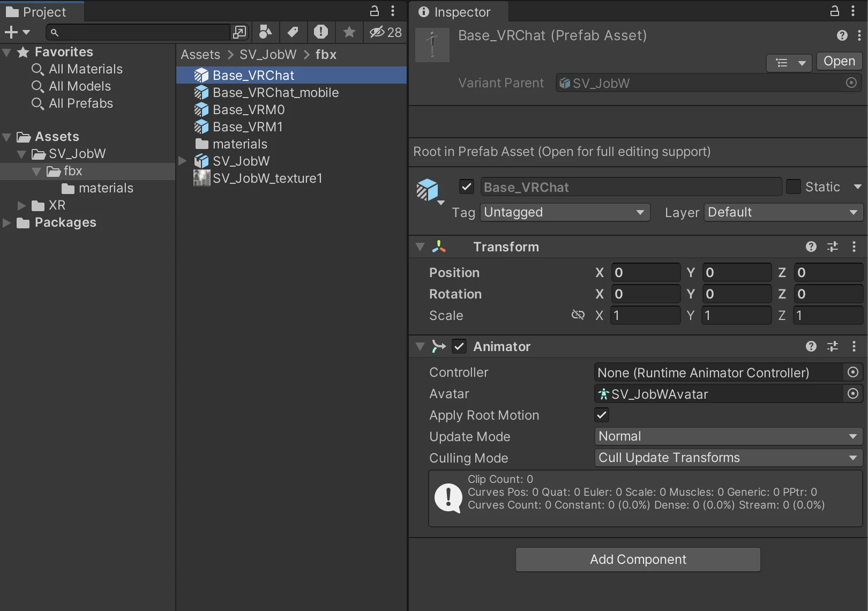
Task: Collapse the Favorites tree section
Action: [x=7, y=52]
